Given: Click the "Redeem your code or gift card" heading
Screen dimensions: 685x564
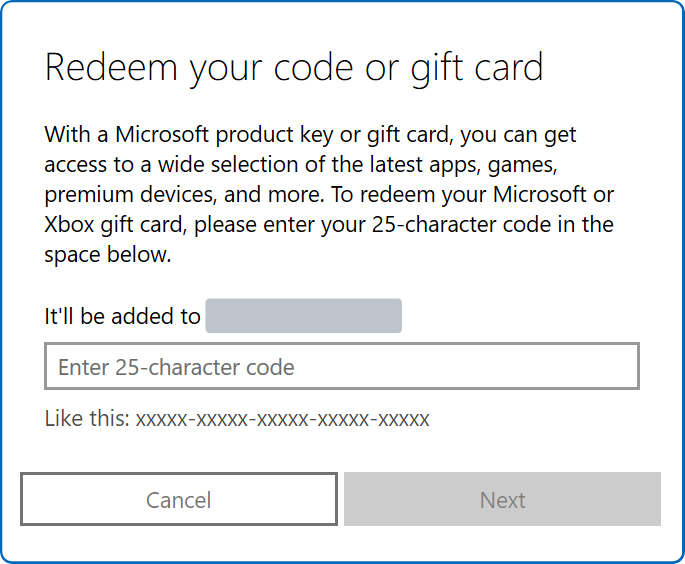Looking at the screenshot, I should [294, 68].
